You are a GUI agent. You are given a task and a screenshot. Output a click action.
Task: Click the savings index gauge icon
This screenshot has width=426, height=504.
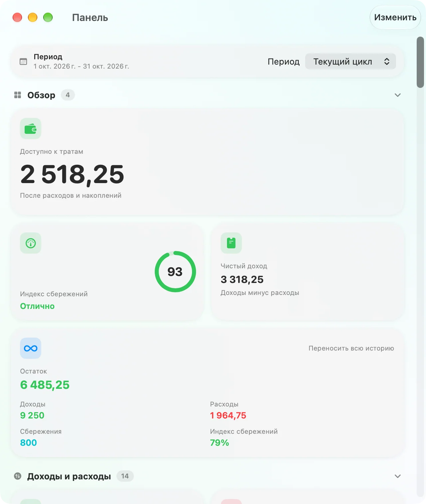(31, 243)
